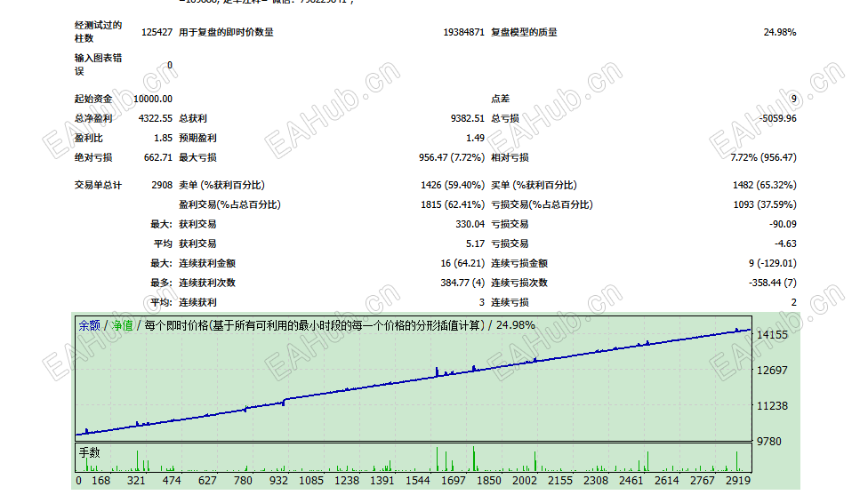Click the 2308 x-axis tick label

point(596,481)
